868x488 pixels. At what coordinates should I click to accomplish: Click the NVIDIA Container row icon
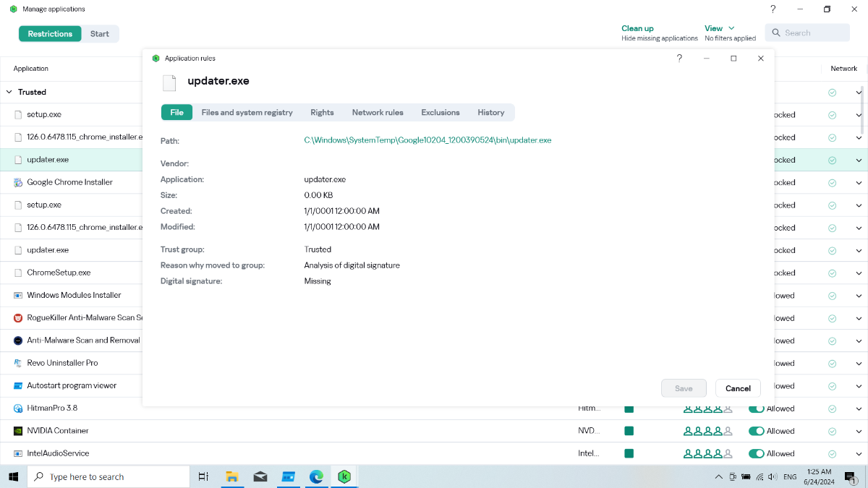pos(18,431)
